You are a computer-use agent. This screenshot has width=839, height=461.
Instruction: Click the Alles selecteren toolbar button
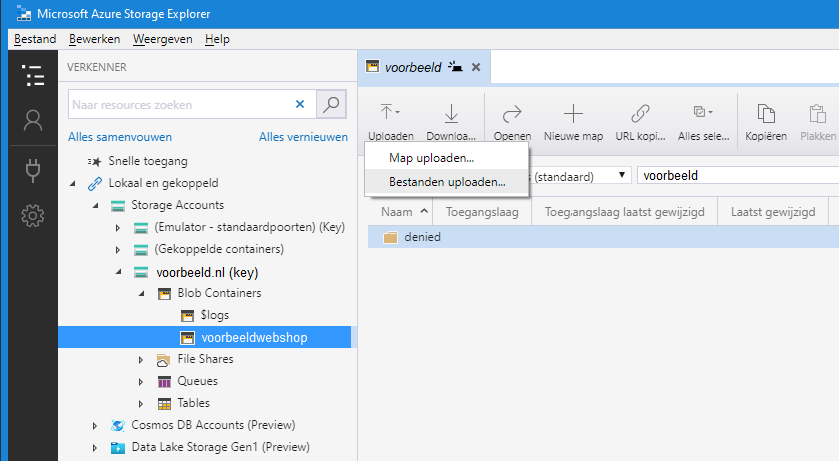pyautogui.click(x=704, y=122)
